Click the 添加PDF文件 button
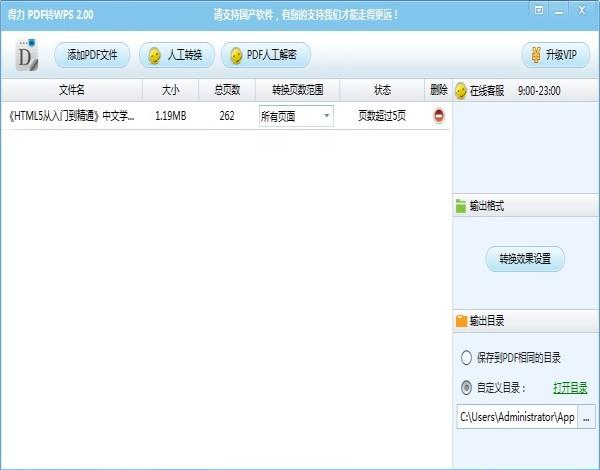Screen dimensions: 600x470 (92, 55)
